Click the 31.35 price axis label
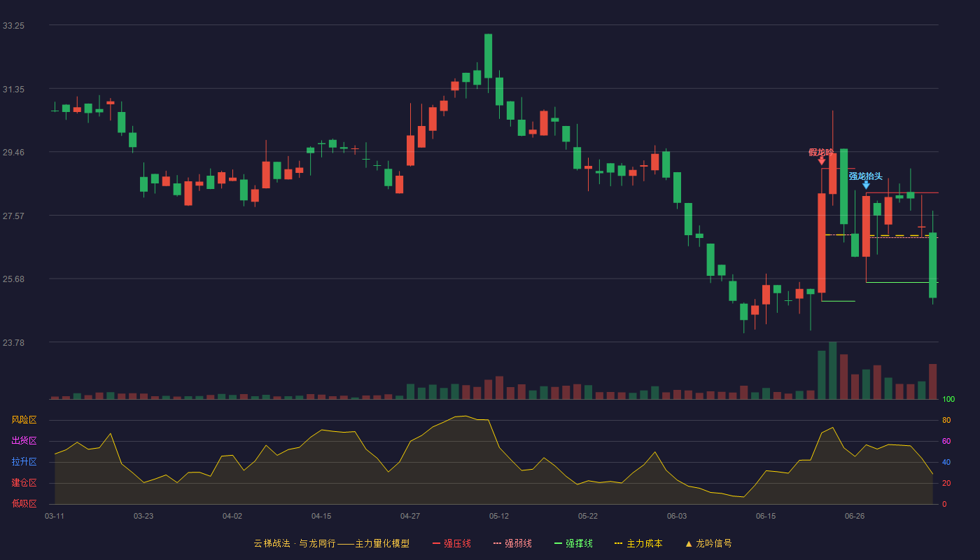The image size is (980, 560). point(13,89)
